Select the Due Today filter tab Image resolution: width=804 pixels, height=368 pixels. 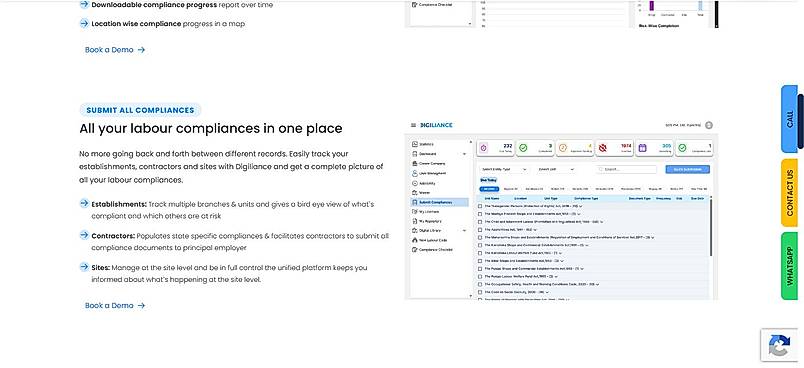[x=488, y=180]
